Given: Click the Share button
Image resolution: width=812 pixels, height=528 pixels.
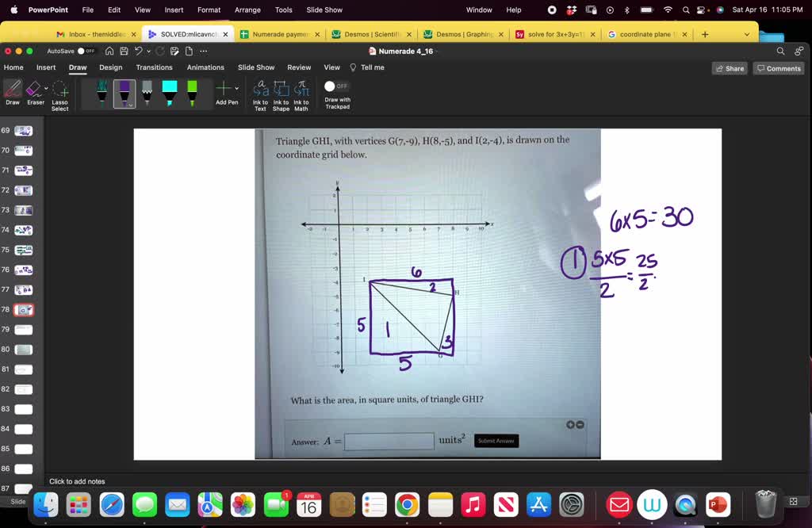Looking at the screenshot, I should 729,68.
